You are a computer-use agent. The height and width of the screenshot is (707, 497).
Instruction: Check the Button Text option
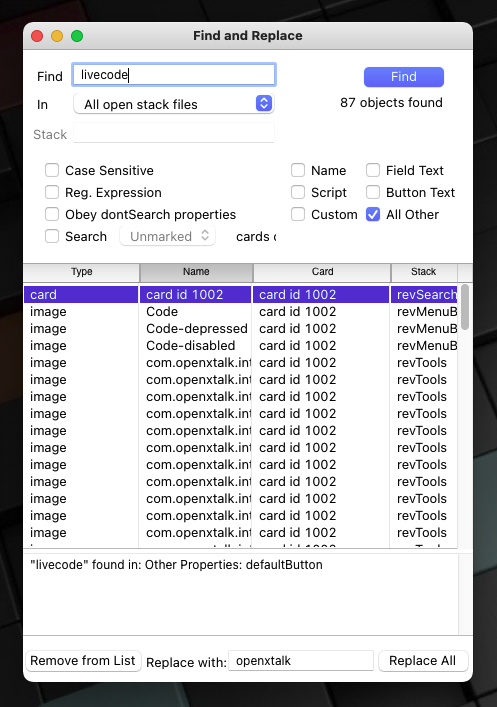tap(373, 193)
